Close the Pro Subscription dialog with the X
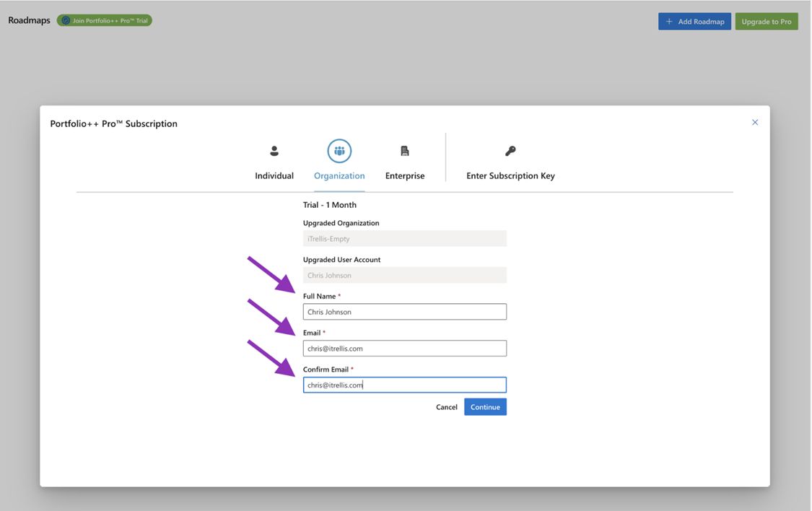 pyautogui.click(x=755, y=123)
